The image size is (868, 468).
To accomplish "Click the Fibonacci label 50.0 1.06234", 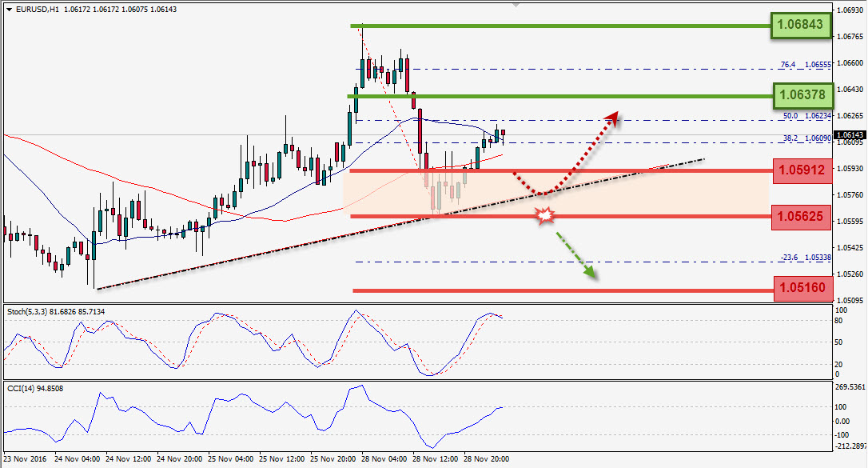I will [807, 116].
